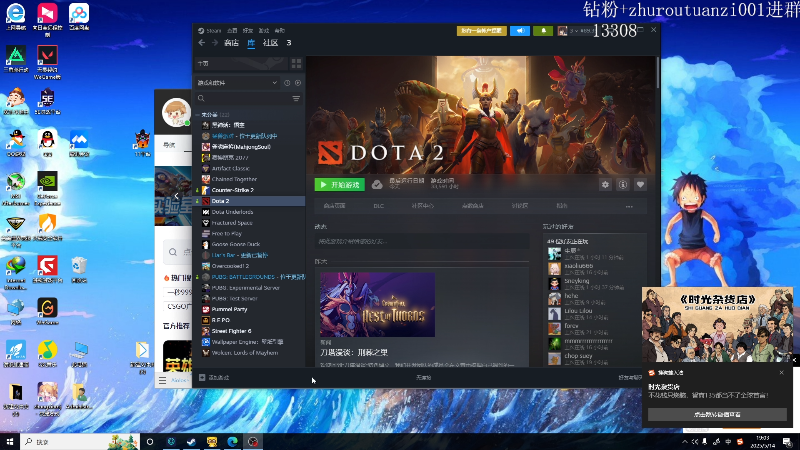Viewport: 800px width, 450px height.
Task: Click the Steam back navigation arrow
Action: pos(202,43)
